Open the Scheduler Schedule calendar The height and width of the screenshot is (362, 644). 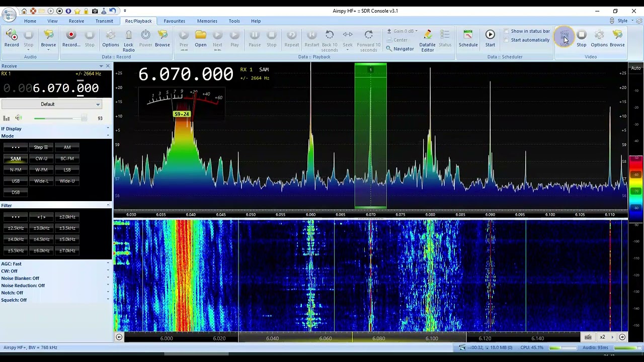pos(468,38)
